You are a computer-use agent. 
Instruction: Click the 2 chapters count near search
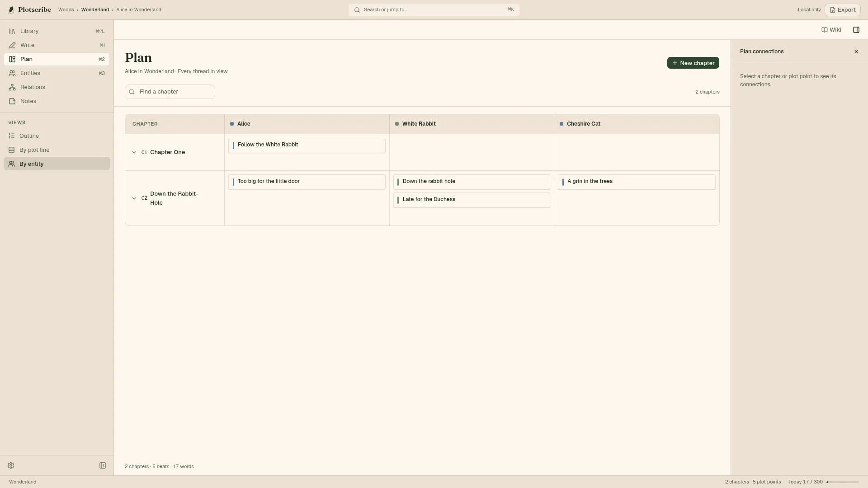click(708, 92)
